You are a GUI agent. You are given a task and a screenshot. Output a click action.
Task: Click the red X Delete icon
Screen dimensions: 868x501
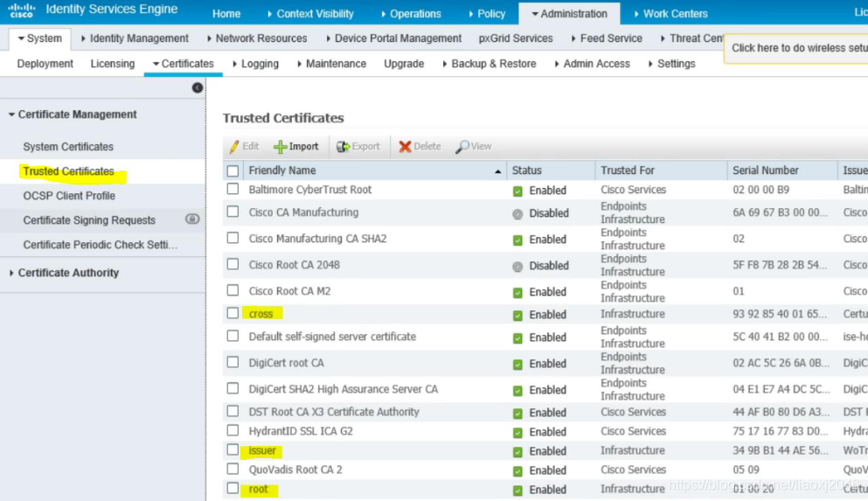click(405, 147)
